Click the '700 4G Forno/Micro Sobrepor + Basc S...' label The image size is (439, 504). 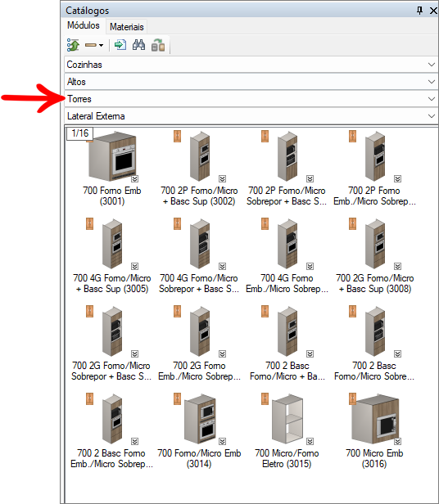pyautogui.click(x=199, y=283)
